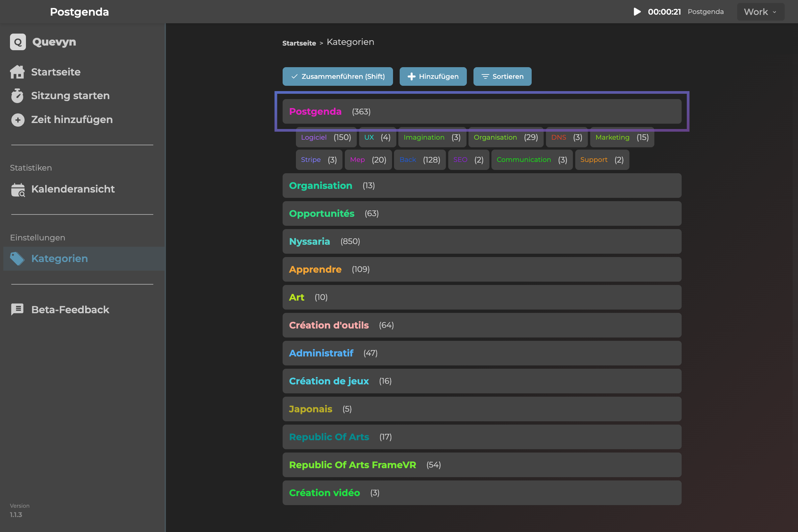Screen dimensions: 798x532
Task: Open the Création vidéo category row
Action: click(x=482, y=493)
